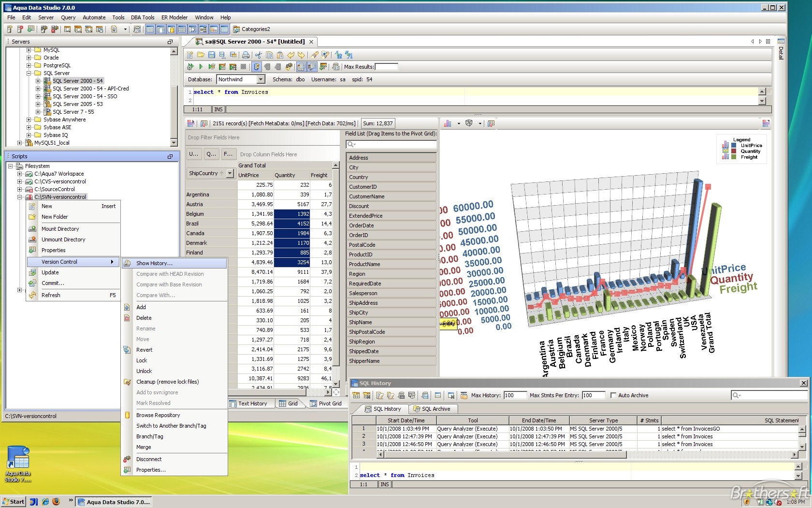This screenshot has width=812, height=508.
Task: Click the green Execute play icon
Action: [x=201, y=67]
